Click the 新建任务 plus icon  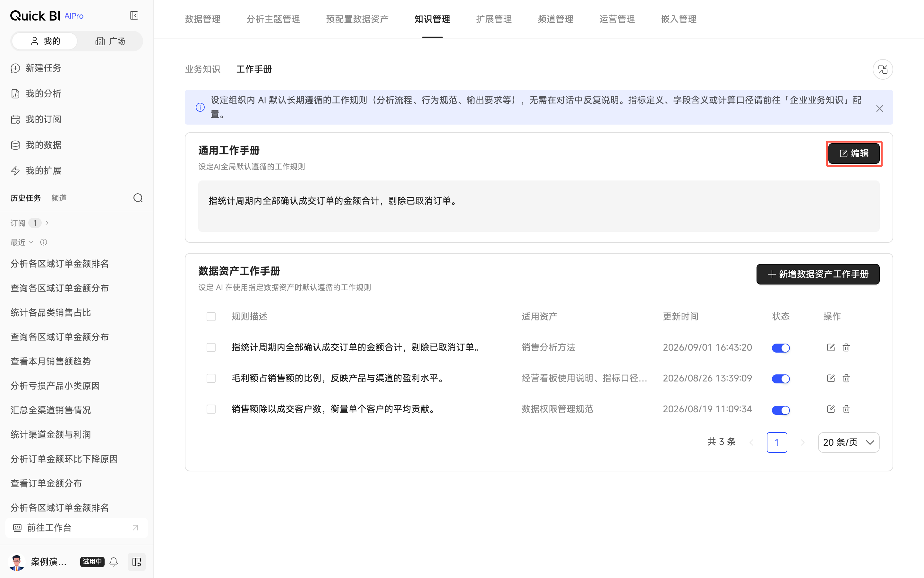point(15,68)
